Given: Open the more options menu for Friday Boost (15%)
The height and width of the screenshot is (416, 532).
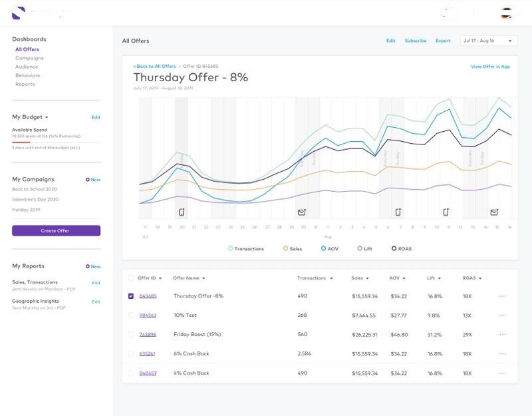Looking at the screenshot, I should point(503,335).
